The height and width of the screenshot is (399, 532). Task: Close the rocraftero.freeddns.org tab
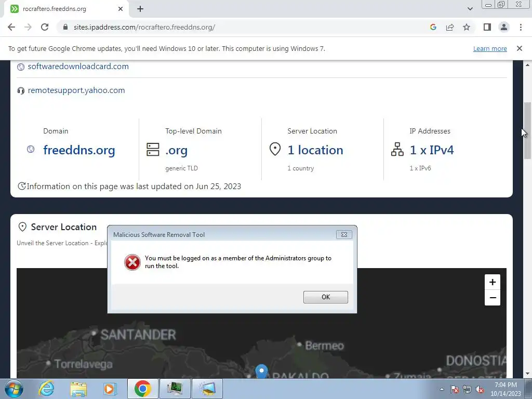pyautogui.click(x=120, y=9)
